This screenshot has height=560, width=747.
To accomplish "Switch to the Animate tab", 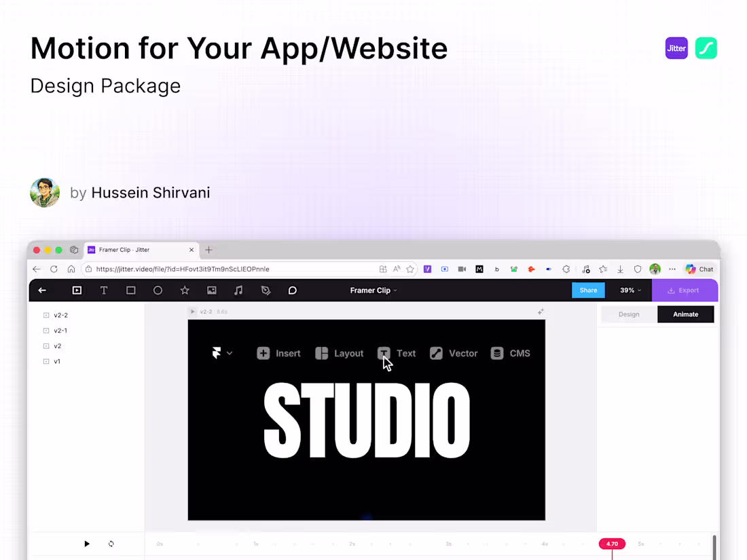I will pyautogui.click(x=685, y=314).
